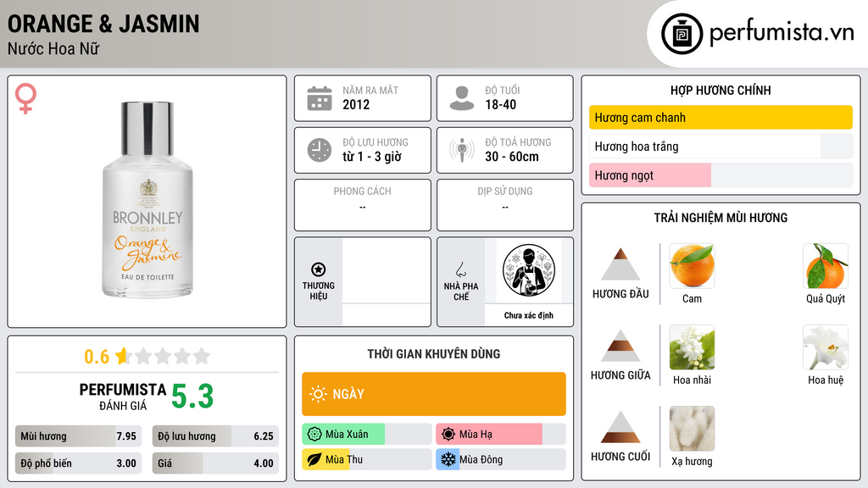The image size is (868, 488).
Task: Click the sun icon for Mùa Hạ
Action: 448,434
